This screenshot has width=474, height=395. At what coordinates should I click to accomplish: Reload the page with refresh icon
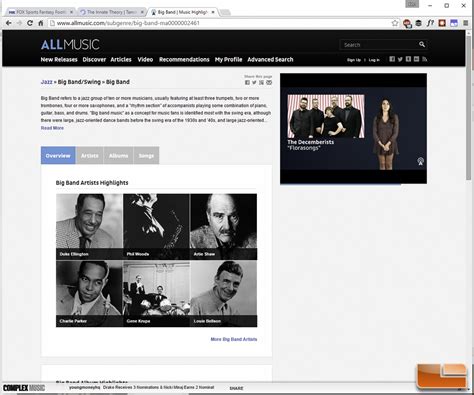tap(30, 23)
